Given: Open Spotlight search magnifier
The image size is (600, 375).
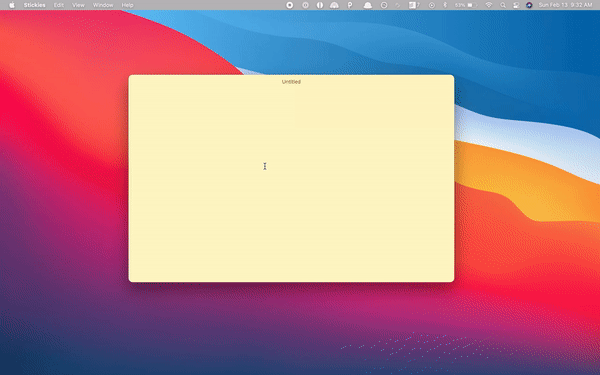Looking at the screenshot, I should 503,5.
